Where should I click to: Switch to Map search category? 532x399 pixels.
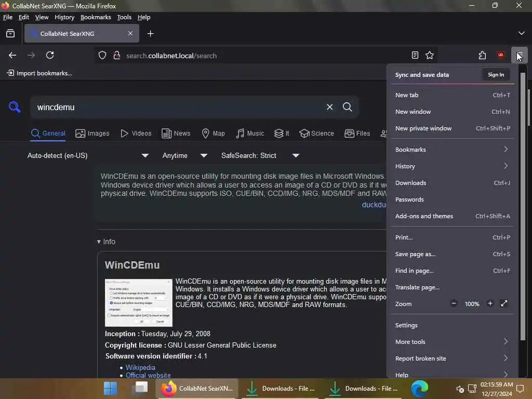213,134
